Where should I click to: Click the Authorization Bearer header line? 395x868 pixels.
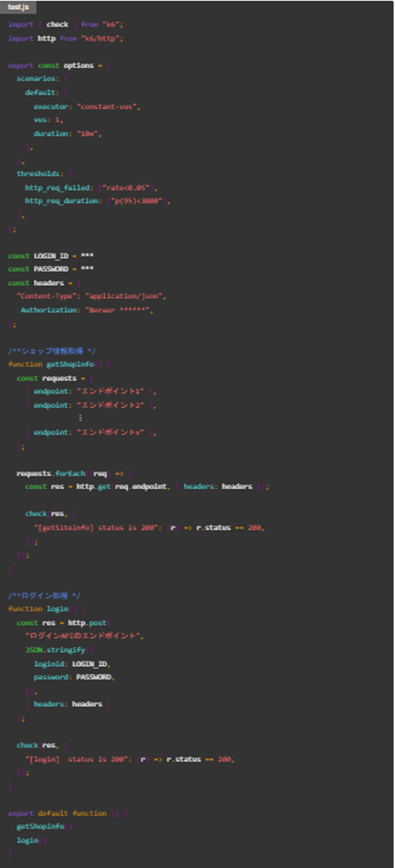(x=87, y=310)
